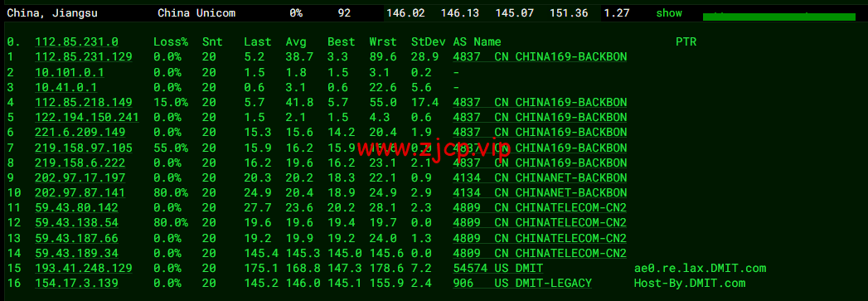Click the green 'show' link
Screen dimensions: 868x301
pos(669,13)
